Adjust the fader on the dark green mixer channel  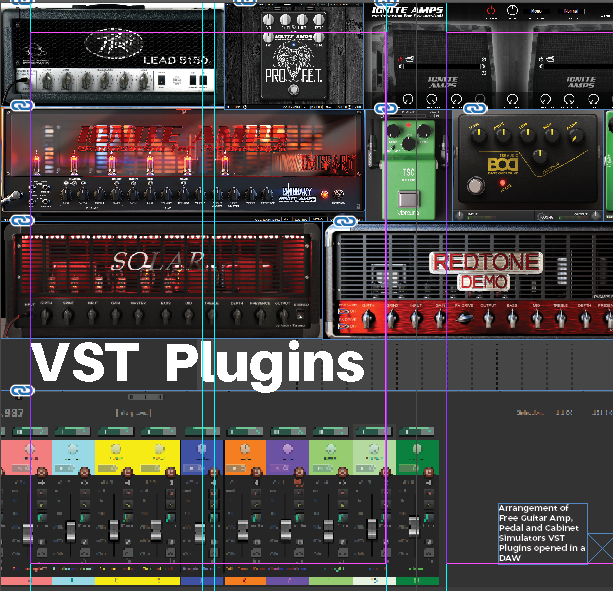[x=414, y=527]
